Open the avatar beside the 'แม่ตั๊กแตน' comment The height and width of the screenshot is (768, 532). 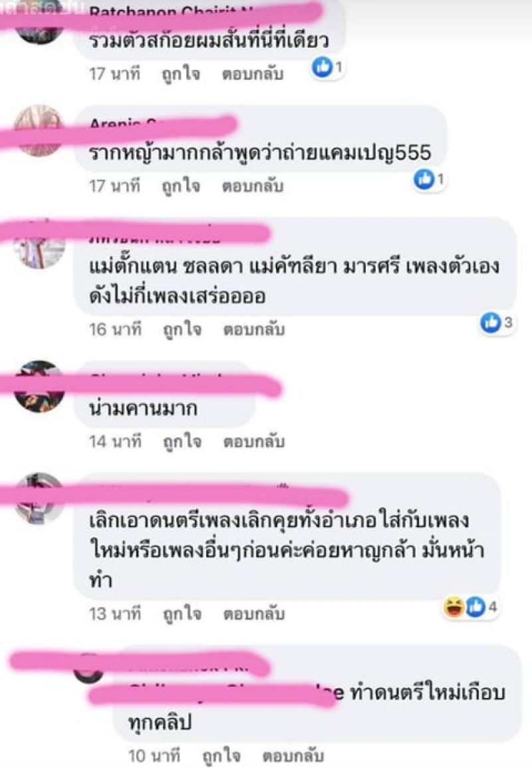[x=39, y=245]
